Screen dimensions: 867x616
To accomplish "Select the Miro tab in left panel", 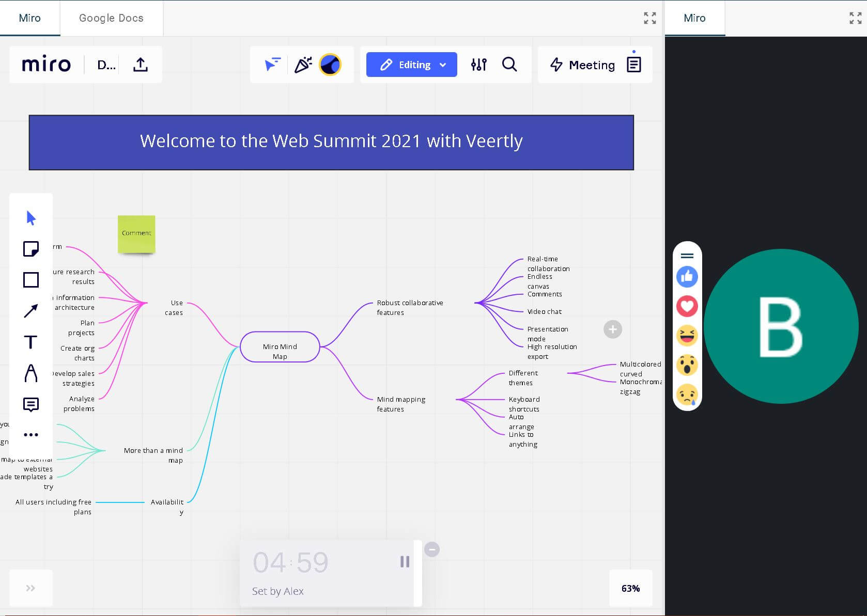I will (x=29, y=18).
